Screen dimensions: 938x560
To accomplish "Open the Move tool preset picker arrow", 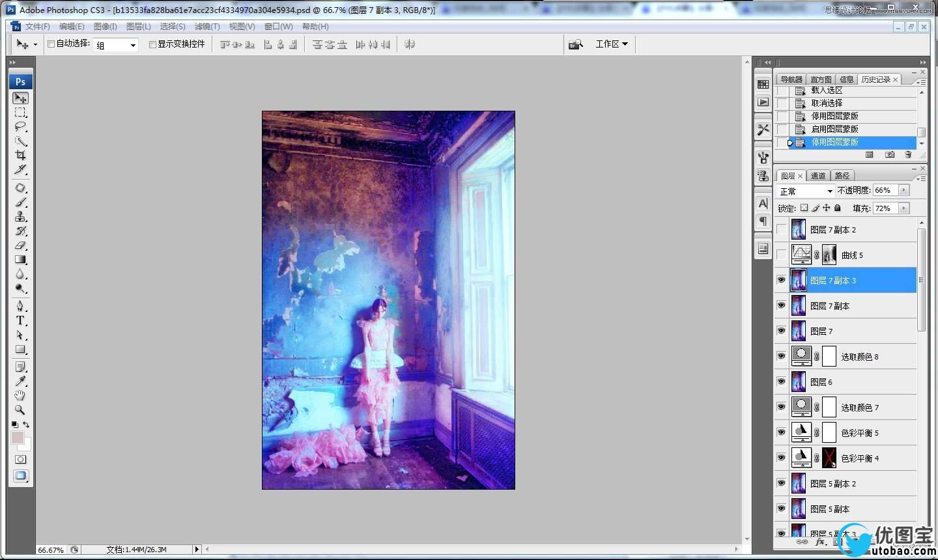I will tap(35, 44).
